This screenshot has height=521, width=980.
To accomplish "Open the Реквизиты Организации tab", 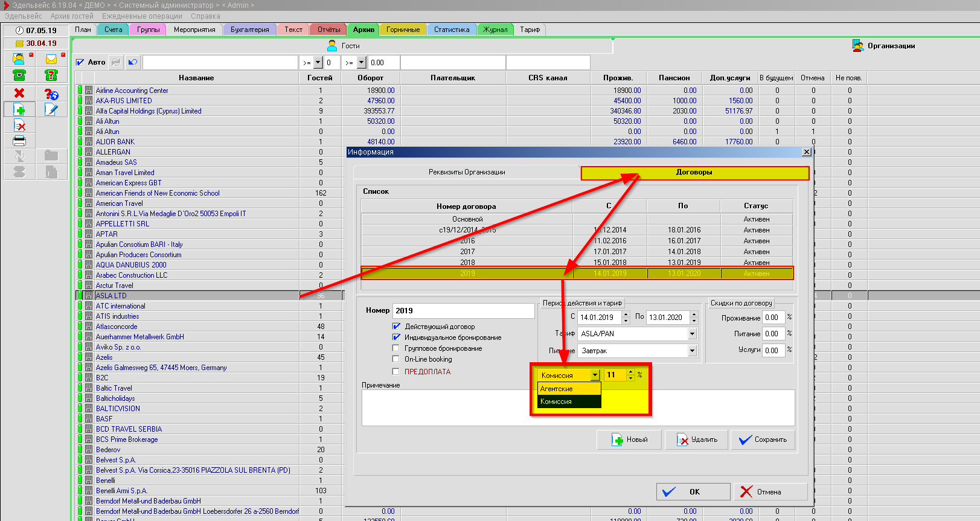I will (x=467, y=173).
